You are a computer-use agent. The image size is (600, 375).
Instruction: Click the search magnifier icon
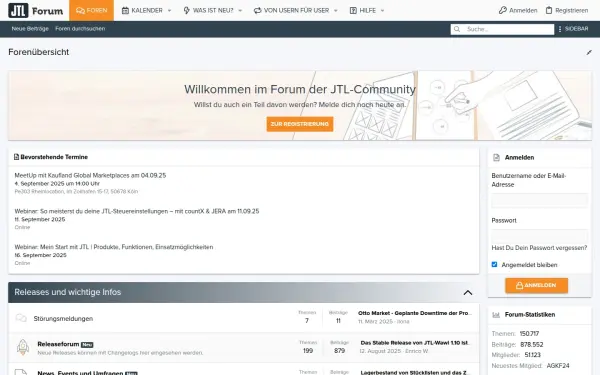click(x=457, y=29)
